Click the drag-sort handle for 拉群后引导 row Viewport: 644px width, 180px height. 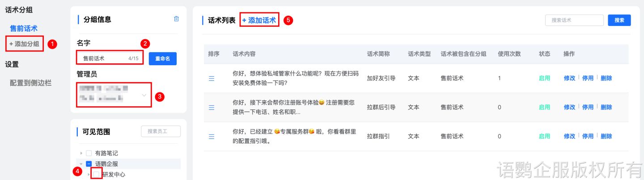pyautogui.click(x=212, y=107)
